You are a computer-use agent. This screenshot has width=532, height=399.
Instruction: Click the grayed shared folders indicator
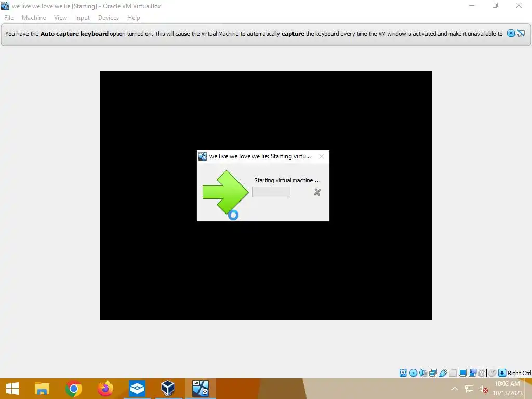453,373
